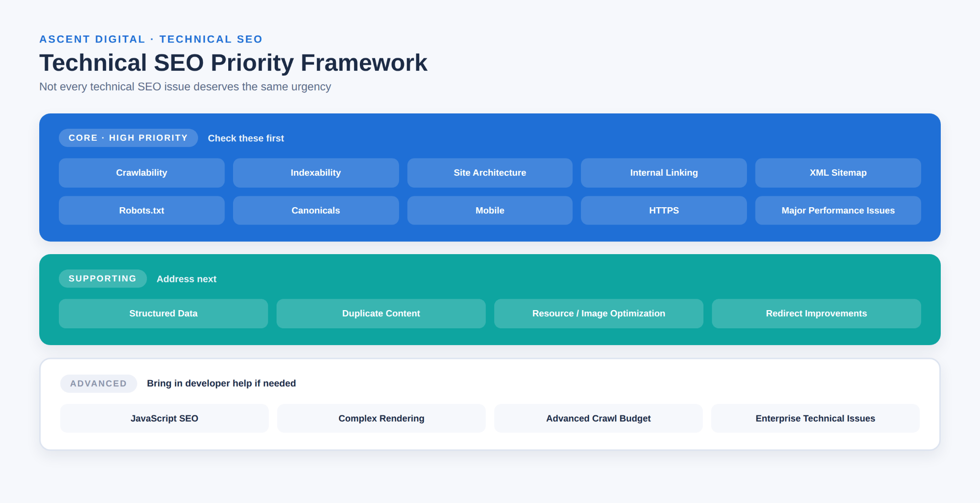Select the Structured Data tile
This screenshot has height=503, width=980.
[x=163, y=313]
